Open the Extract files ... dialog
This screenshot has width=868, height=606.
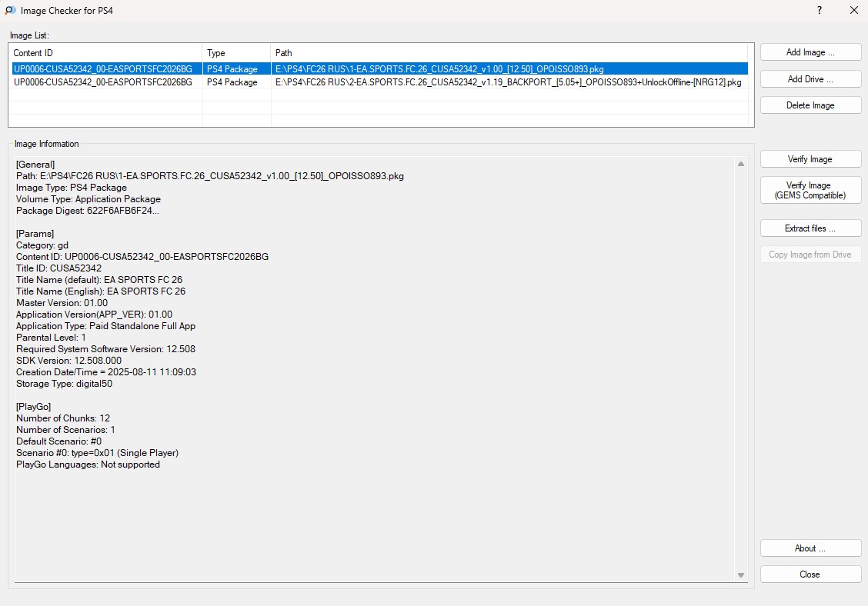810,228
